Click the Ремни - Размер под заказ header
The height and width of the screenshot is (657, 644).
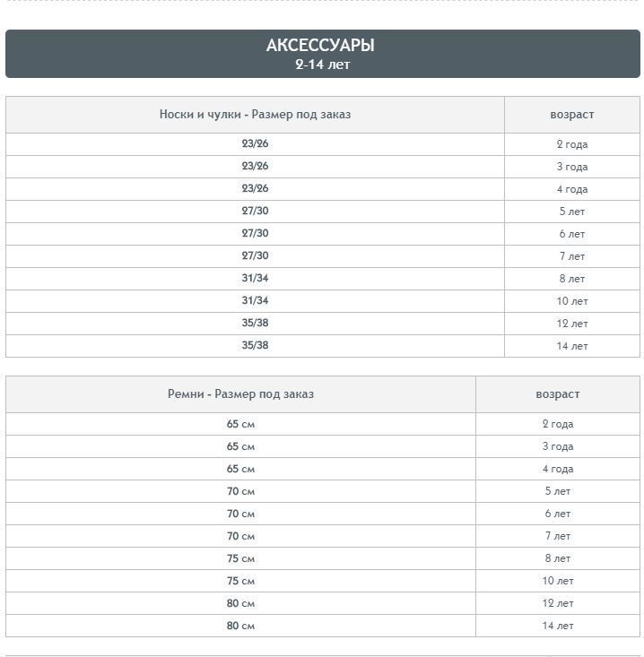click(x=240, y=394)
